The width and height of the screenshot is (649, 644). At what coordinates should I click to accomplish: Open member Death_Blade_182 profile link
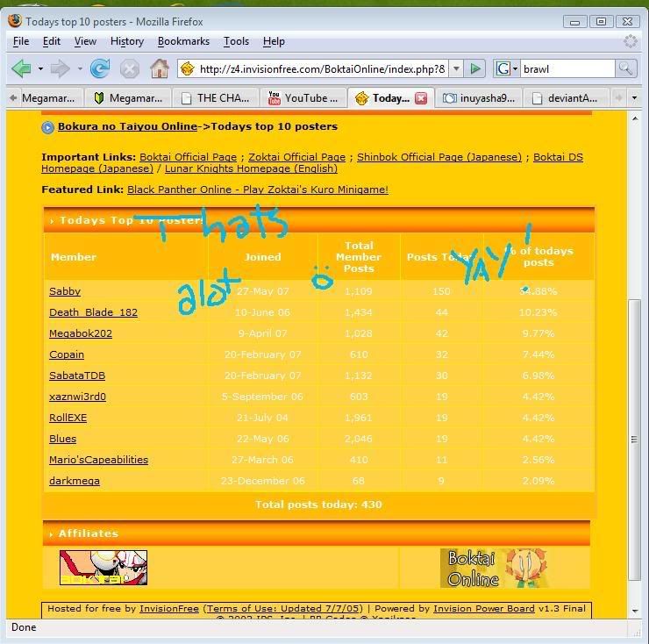point(93,312)
